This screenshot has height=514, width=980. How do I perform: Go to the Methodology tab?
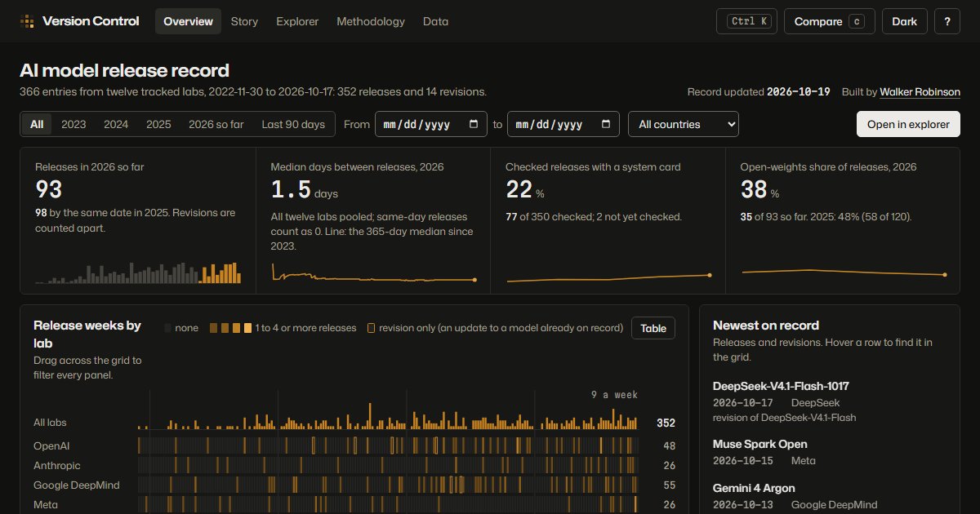pos(371,21)
